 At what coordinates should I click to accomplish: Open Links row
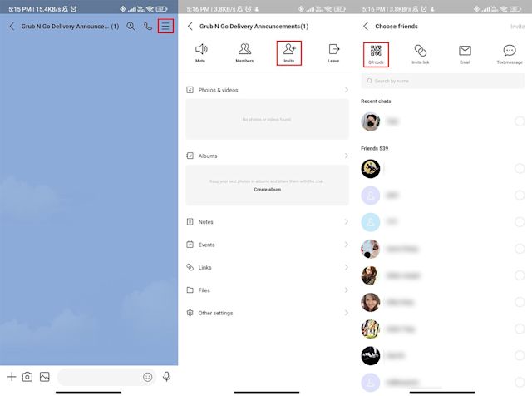click(x=267, y=267)
